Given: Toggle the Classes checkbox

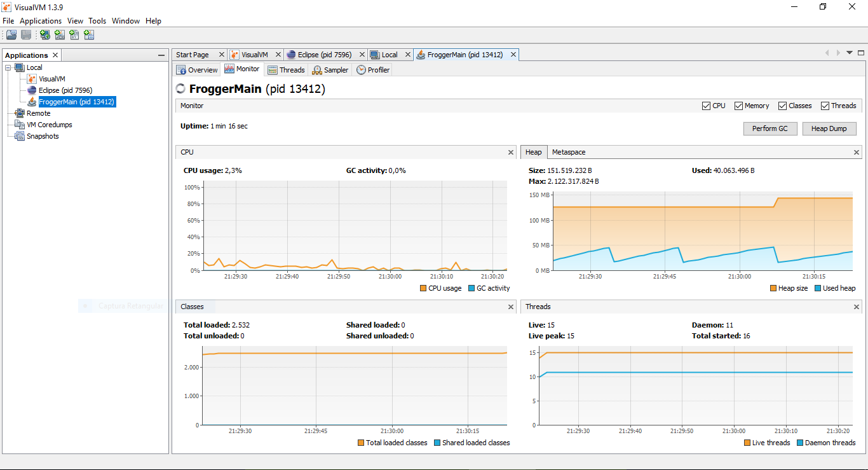Looking at the screenshot, I should click(782, 106).
